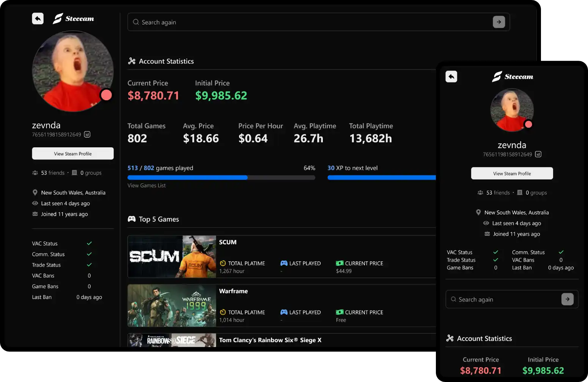The height and width of the screenshot is (382, 588).
Task: Click the Account Statistics icon in desktop view
Action: (x=132, y=61)
